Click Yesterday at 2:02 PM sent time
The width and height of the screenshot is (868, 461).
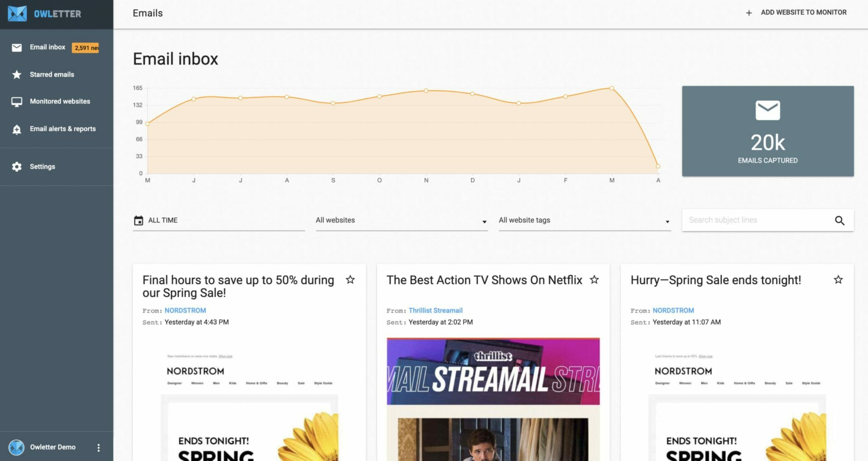tap(441, 322)
